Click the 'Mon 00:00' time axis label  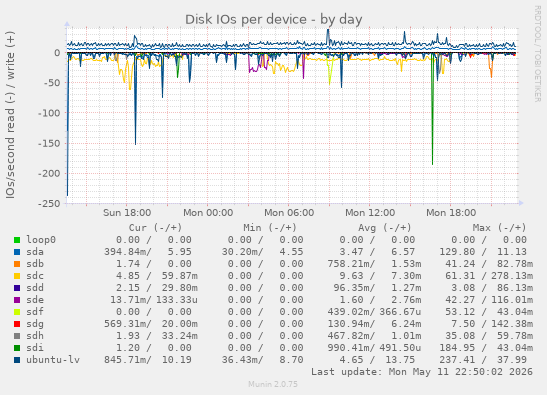208,213
